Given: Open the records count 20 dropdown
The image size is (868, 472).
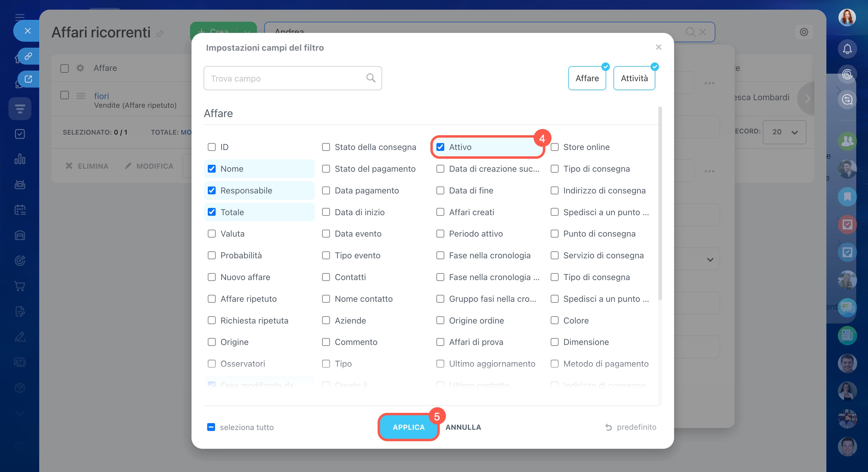Looking at the screenshot, I should click(x=784, y=132).
